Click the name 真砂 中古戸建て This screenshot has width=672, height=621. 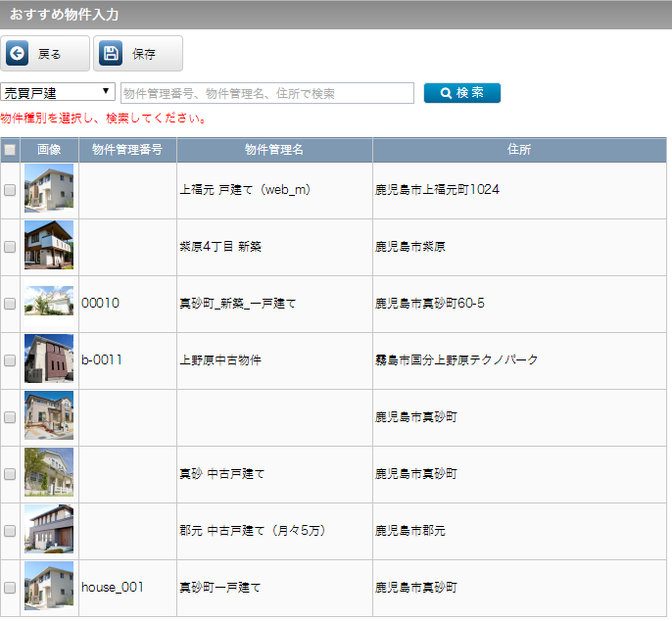[221, 473]
